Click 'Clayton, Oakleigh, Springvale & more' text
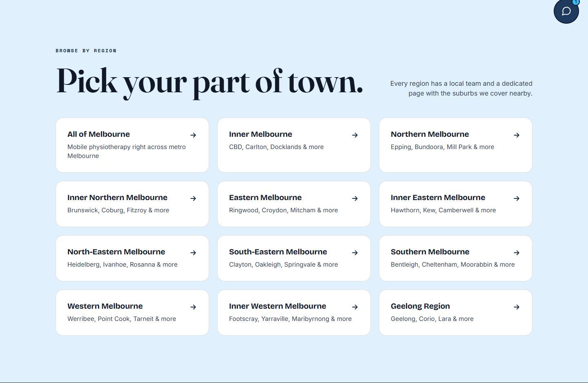 coord(283,265)
